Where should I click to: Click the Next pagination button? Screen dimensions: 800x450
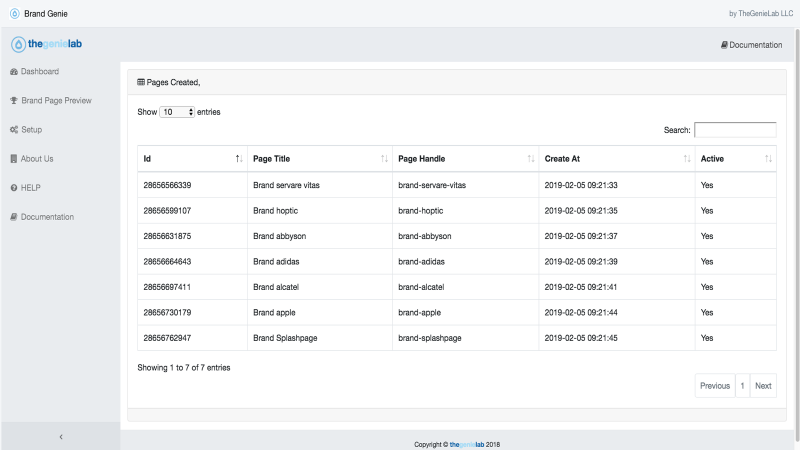click(x=763, y=386)
